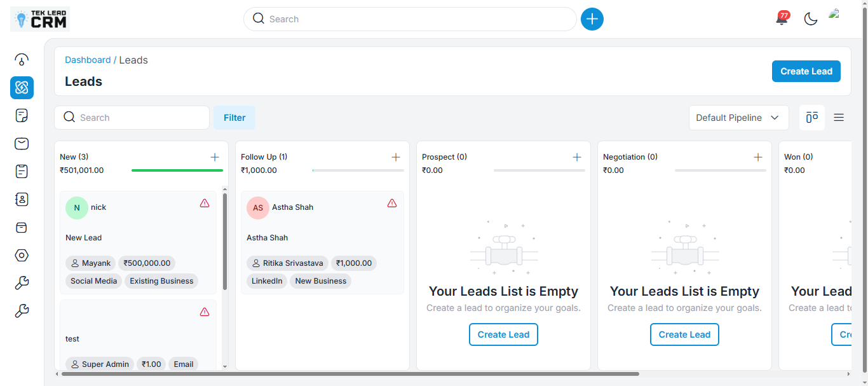This screenshot has width=868, height=386.
Task: Open the dashboard gauge icon in sidebar
Action: pos(22,60)
